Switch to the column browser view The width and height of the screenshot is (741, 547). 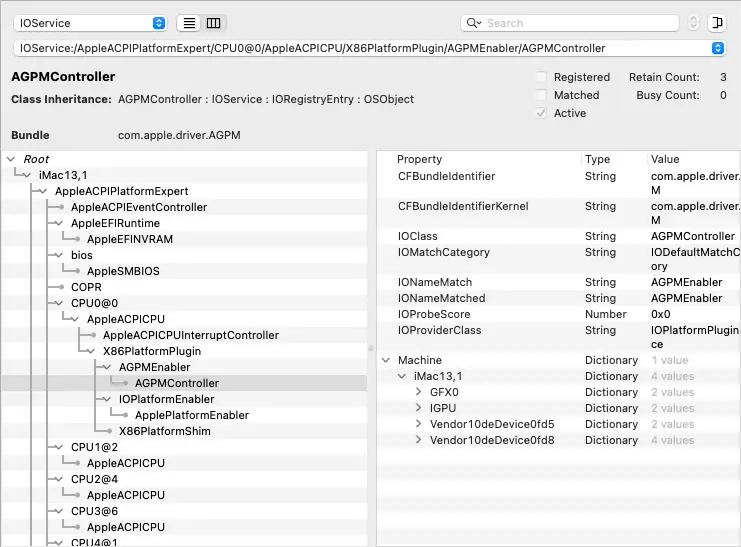[214, 23]
